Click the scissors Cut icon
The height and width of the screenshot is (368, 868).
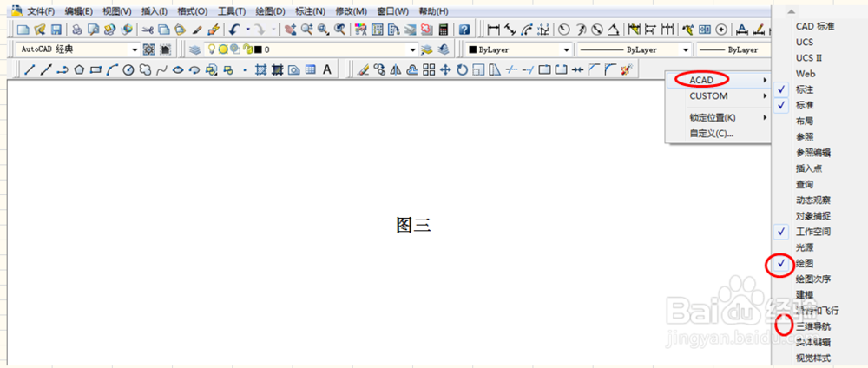click(148, 30)
